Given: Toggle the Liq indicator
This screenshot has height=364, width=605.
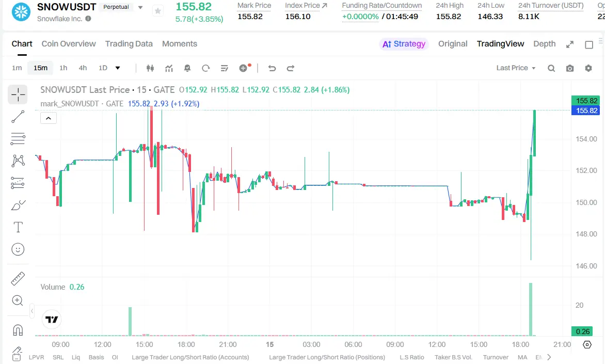Looking at the screenshot, I should tap(75, 357).
